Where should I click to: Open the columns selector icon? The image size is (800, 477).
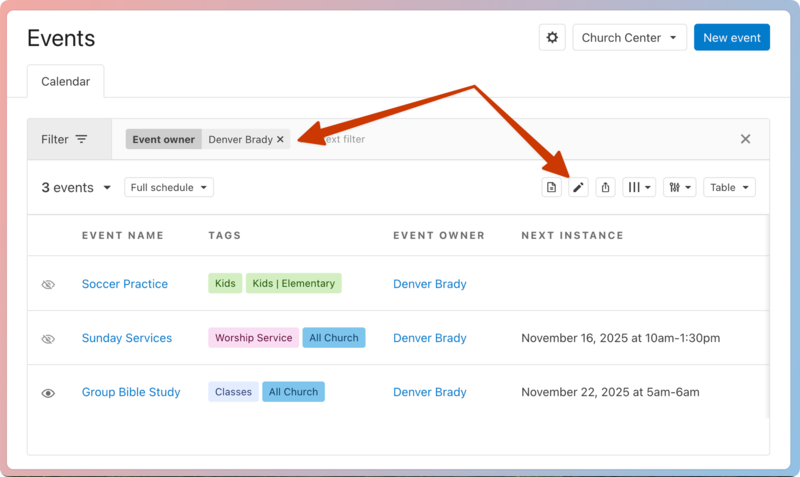click(x=639, y=187)
